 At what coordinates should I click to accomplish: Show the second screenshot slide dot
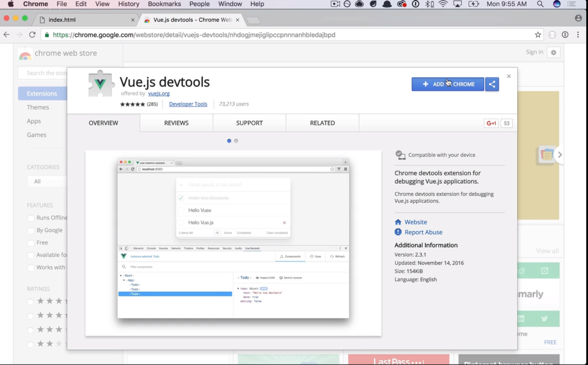236,141
